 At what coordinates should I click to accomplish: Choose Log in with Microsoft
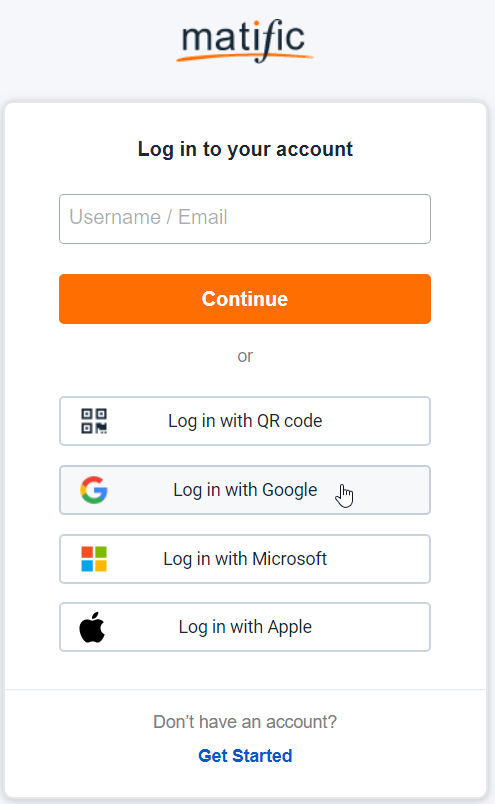tap(245, 559)
